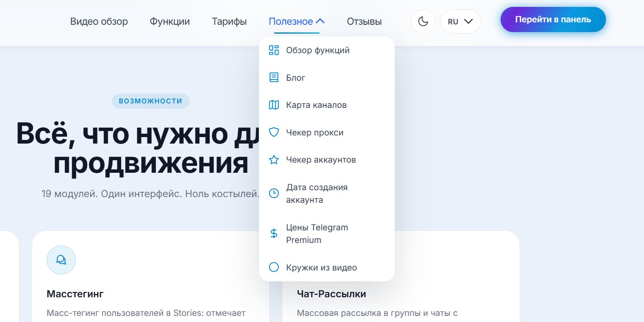Click the Чат-Рассылки card title
The width and height of the screenshot is (644, 322).
331,294
